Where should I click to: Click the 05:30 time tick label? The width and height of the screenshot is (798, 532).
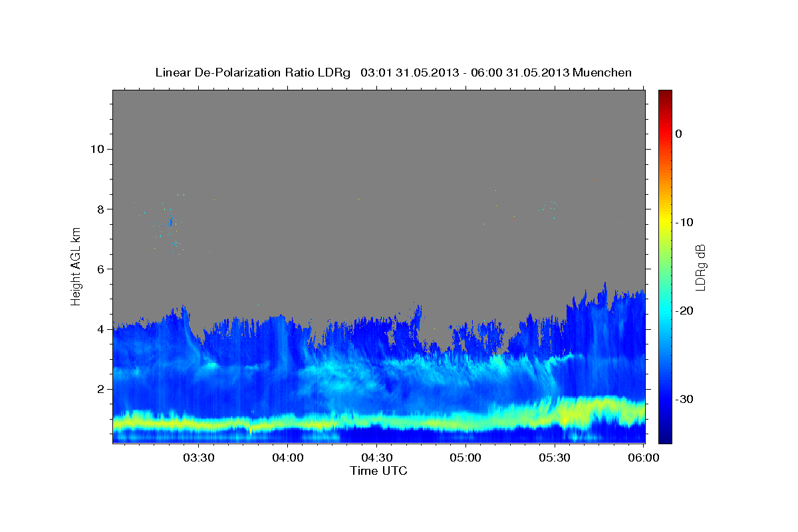coord(555,458)
